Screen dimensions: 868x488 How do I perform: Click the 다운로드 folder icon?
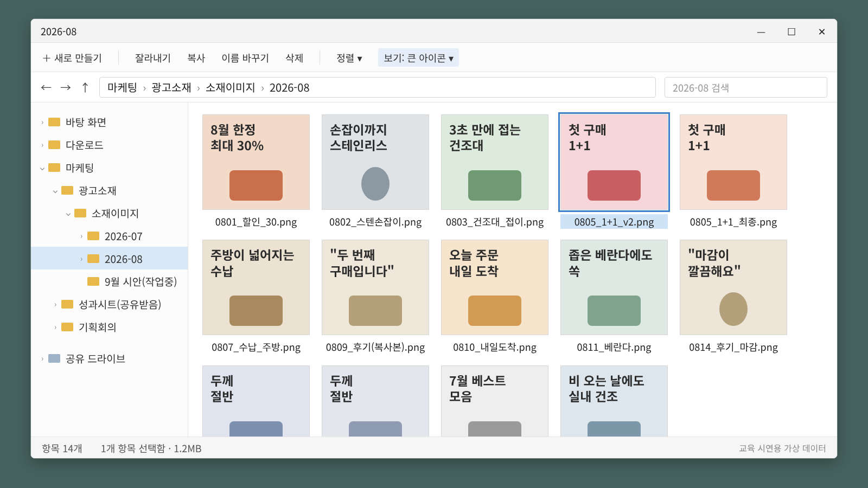54,145
